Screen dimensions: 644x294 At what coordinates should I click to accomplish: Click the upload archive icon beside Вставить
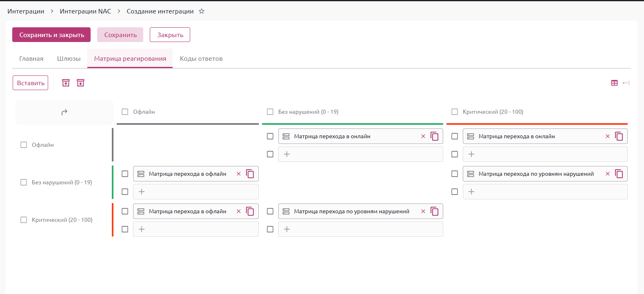pyautogui.click(x=66, y=83)
